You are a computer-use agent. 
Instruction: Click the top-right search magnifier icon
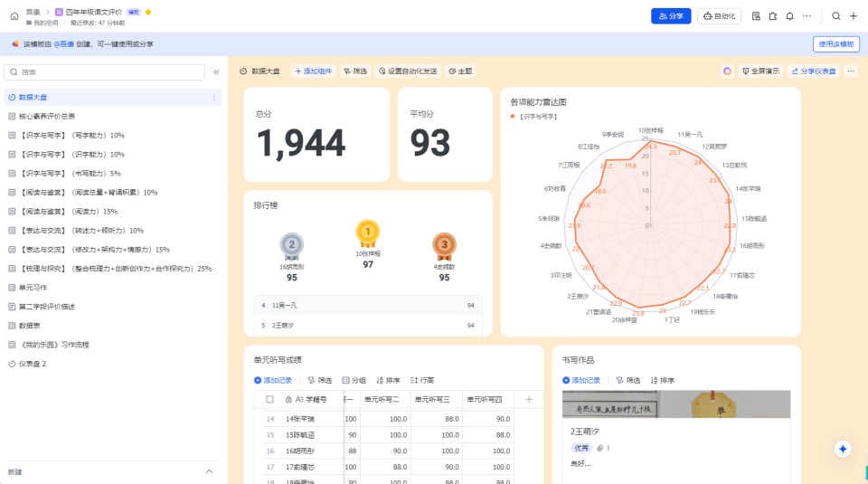click(x=836, y=16)
